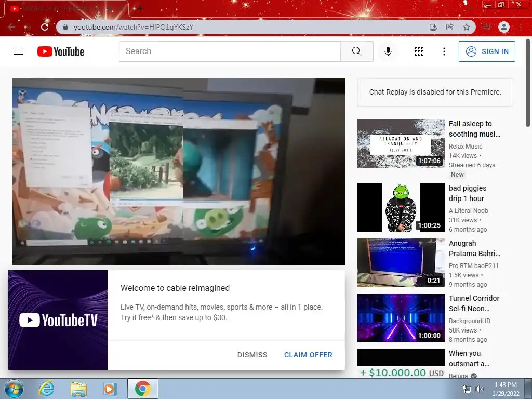Share this page via Chrome icon

(x=449, y=27)
